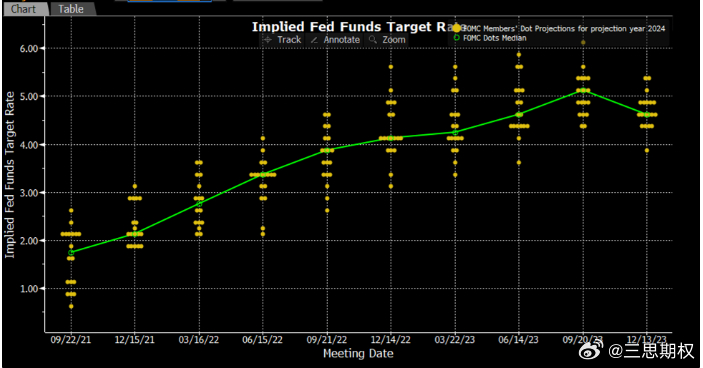Click the median marker at 09/20/23

(583, 90)
